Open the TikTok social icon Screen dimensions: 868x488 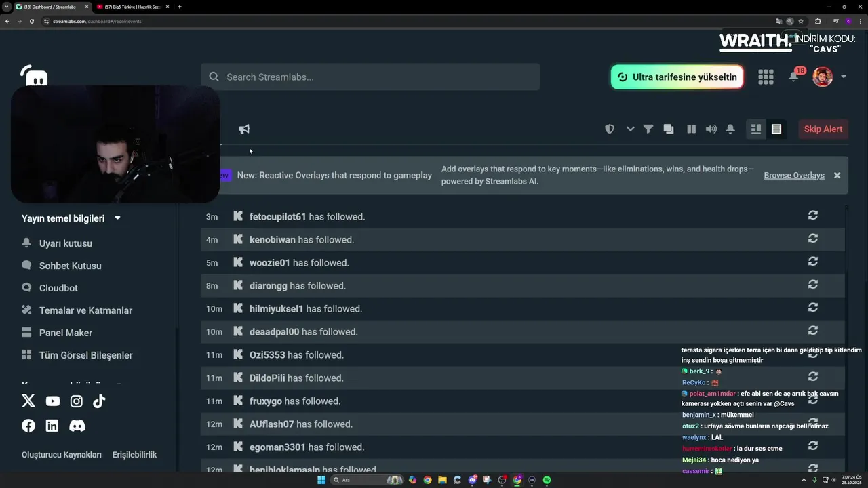[x=99, y=401]
